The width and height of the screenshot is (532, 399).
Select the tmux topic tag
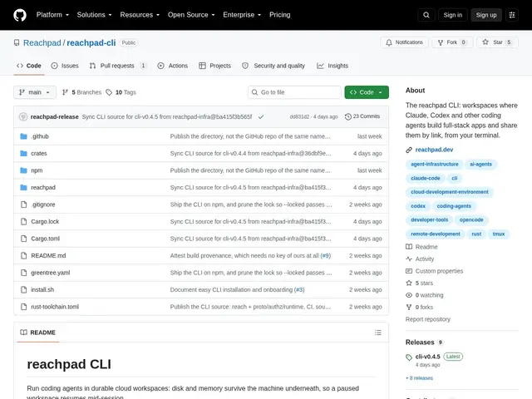(x=499, y=234)
